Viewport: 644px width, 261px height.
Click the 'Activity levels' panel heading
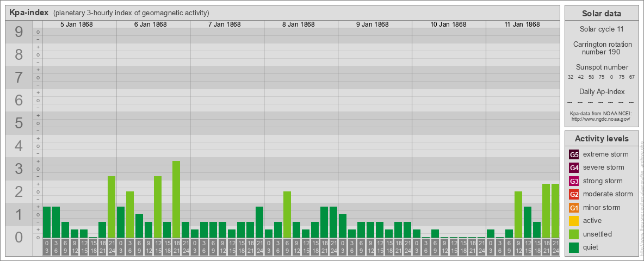(x=602, y=139)
